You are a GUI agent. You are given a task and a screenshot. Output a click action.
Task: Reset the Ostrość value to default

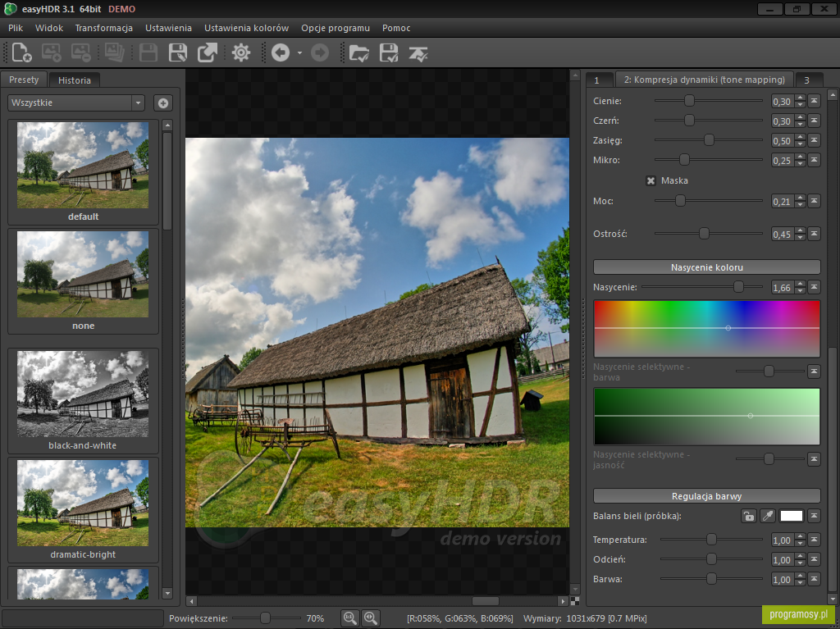click(814, 234)
